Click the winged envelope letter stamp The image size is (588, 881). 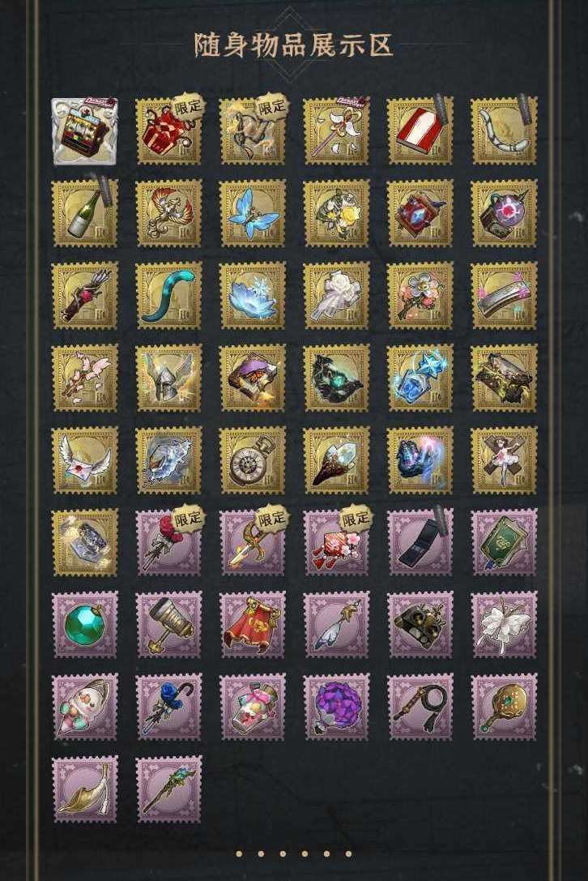coord(85,460)
